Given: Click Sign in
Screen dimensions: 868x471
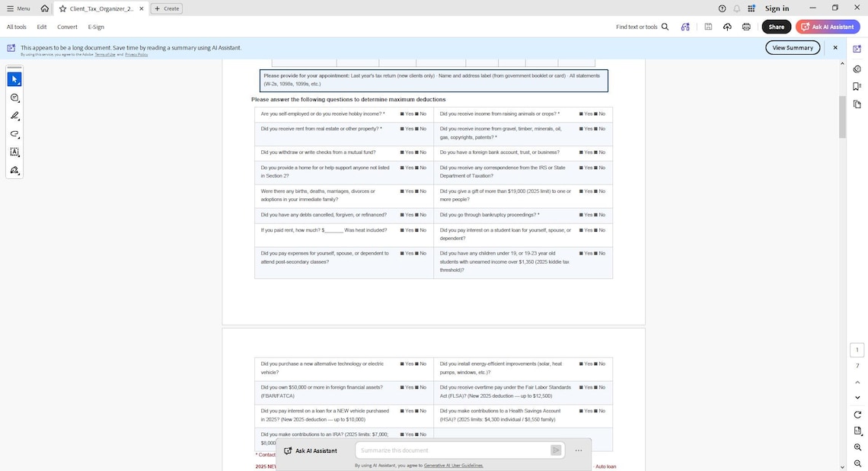Looking at the screenshot, I should click(777, 8).
